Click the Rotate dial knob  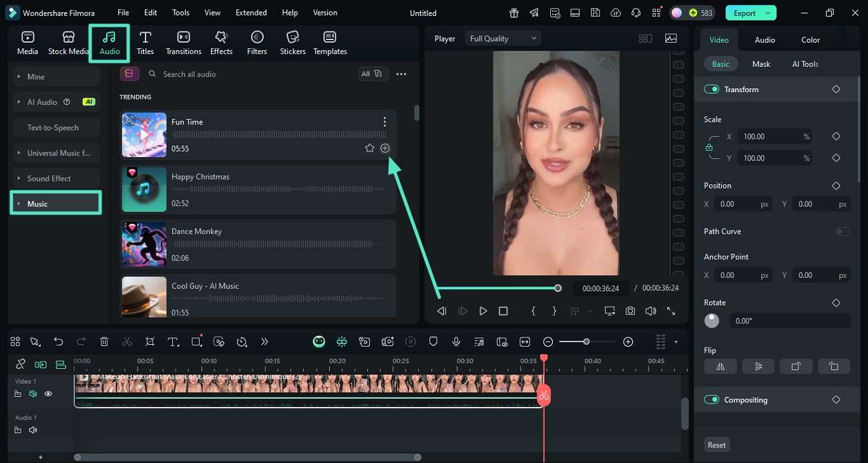[712, 321]
